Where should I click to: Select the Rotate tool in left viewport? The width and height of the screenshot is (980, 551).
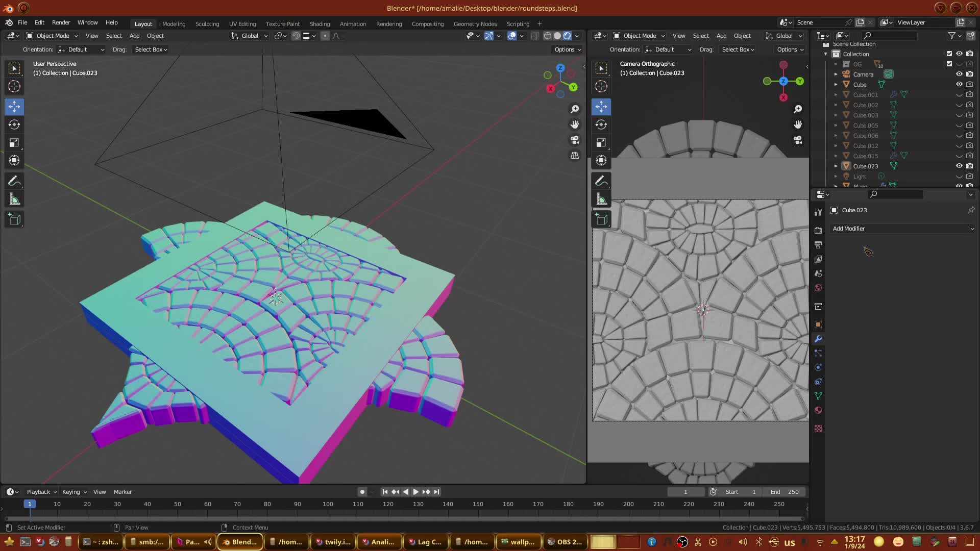point(14,124)
